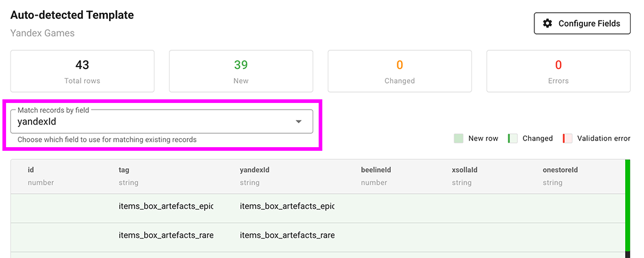Click the Changed legend swatch
The height and width of the screenshot is (258, 644).
coord(513,139)
